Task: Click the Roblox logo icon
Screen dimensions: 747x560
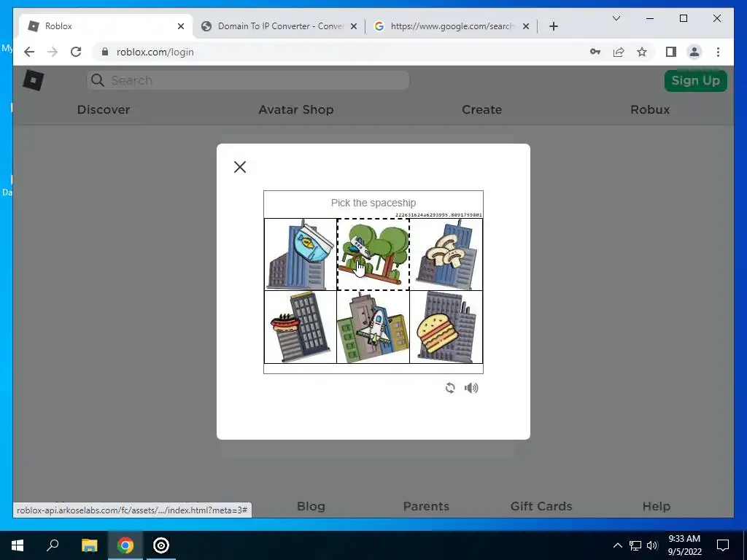Action: pos(34,80)
